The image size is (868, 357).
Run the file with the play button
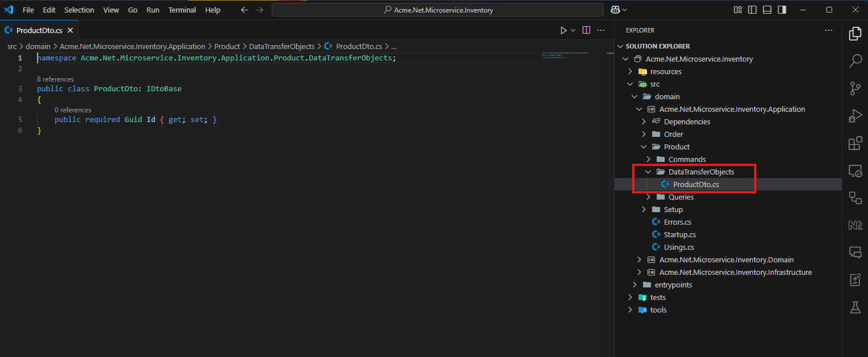(x=563, y=30)
